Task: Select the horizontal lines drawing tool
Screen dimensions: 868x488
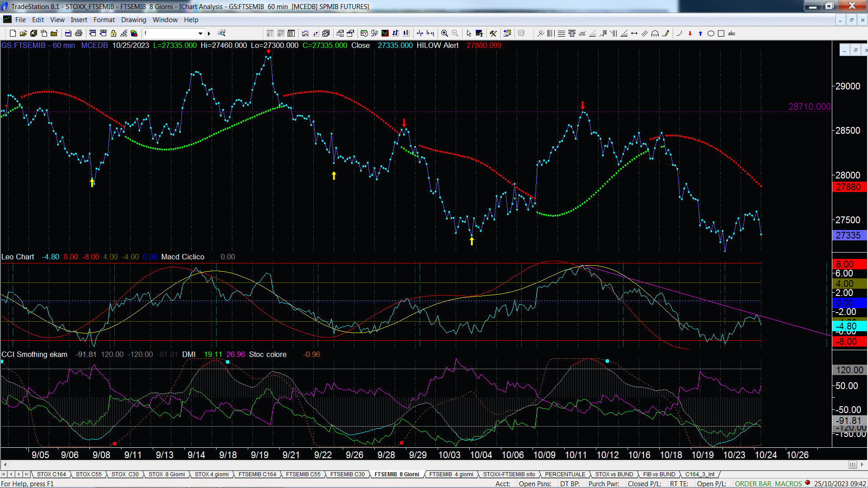Action: click(x=561, y=33)
